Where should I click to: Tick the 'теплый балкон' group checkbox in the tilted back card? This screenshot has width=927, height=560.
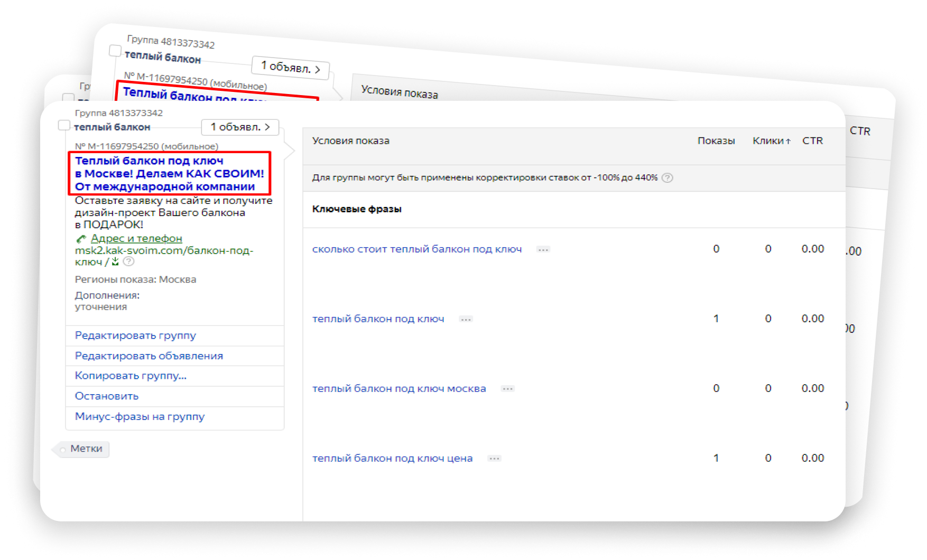[115, 51]
